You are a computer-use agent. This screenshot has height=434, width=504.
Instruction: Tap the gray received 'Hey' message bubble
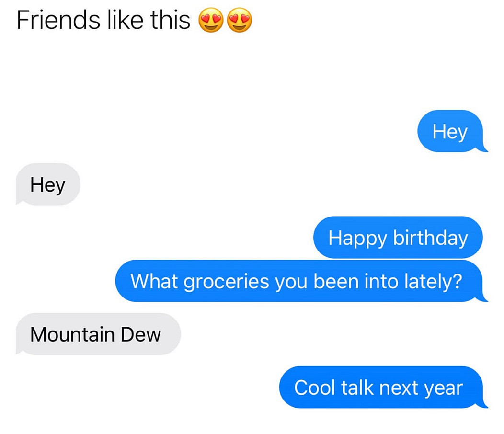pos(48,184)
